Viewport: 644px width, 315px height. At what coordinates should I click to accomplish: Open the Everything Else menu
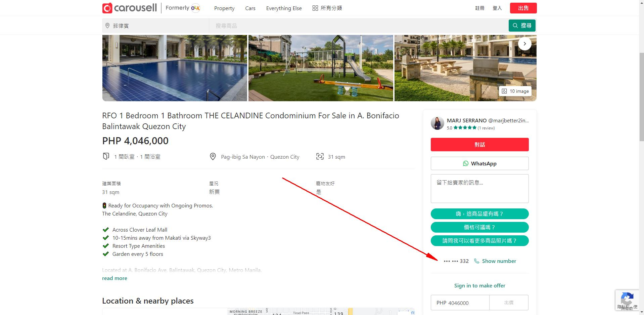284,8
